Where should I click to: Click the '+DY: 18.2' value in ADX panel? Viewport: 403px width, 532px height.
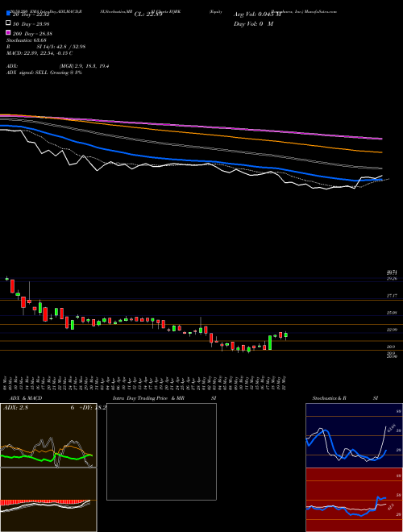click(92, 408)
